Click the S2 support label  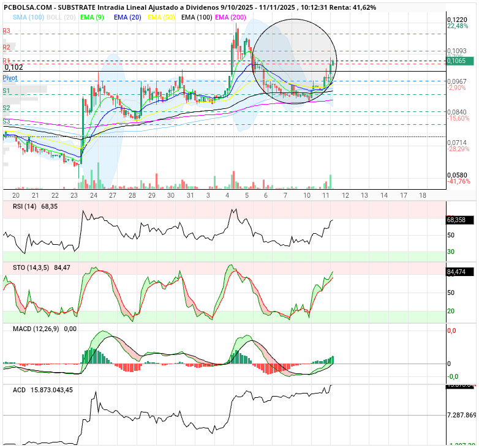point(6,108)
